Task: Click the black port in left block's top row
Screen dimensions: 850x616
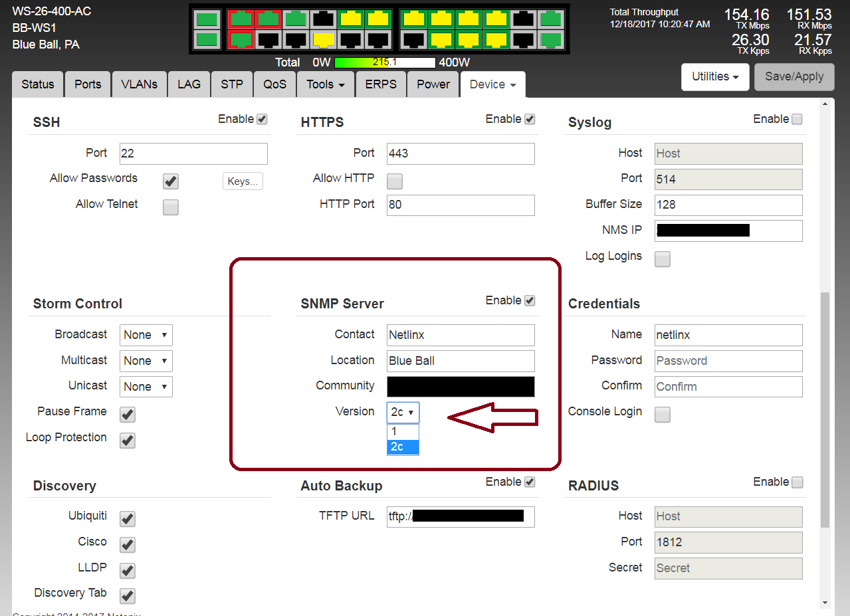Action: point(323,19)
